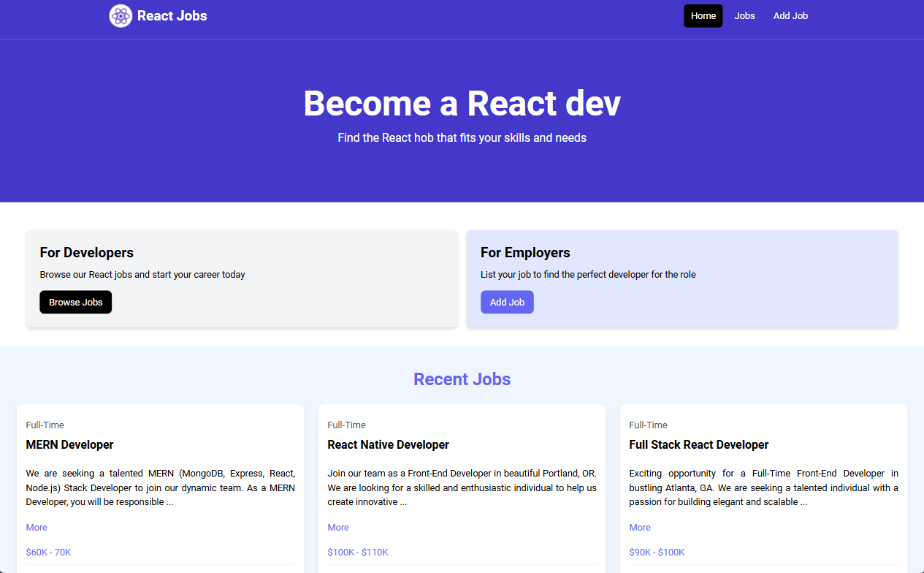This screenshot has height=573, width=924.
Task: Click Add Job button under For Employers
Action: (507, 302)
